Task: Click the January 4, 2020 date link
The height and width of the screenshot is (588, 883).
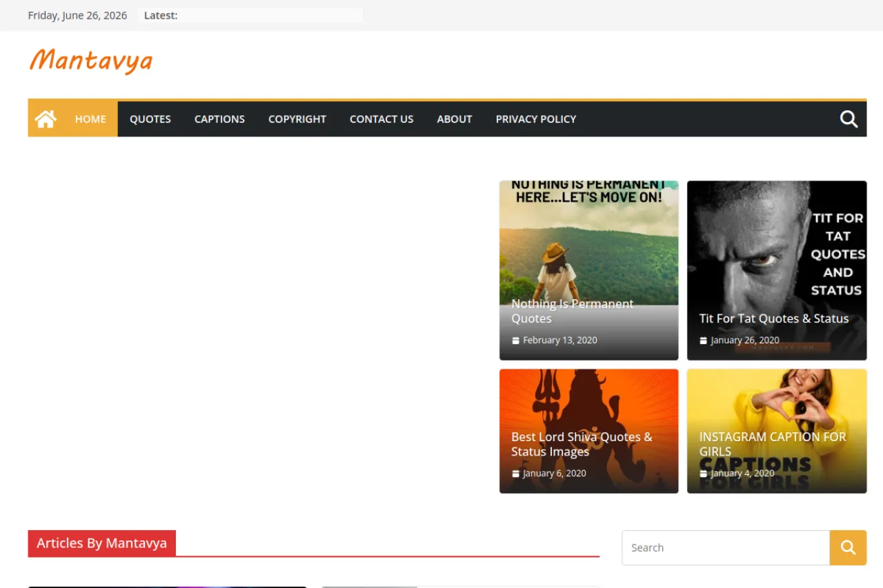Action: click(x=742, y=474)
